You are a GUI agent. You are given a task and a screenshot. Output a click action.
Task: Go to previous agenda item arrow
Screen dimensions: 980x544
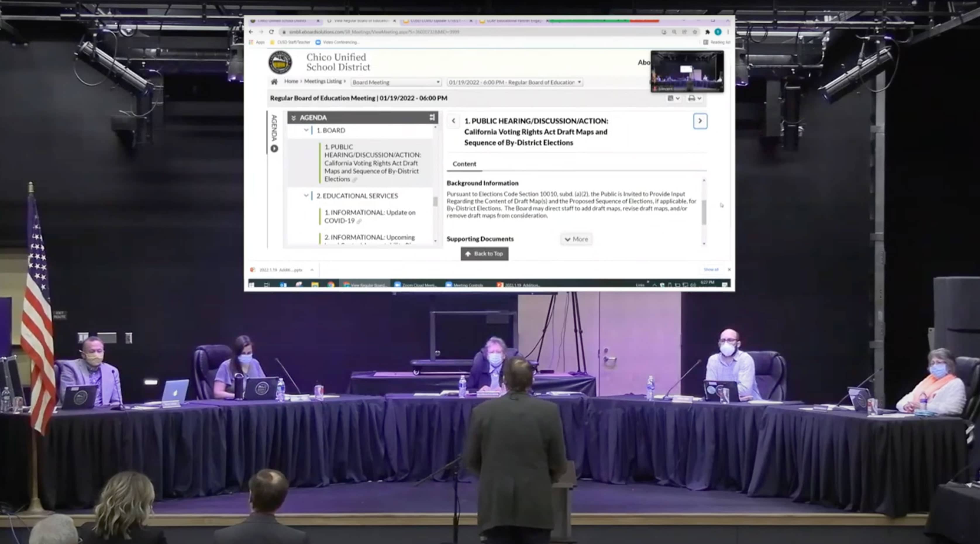(453, 121)
